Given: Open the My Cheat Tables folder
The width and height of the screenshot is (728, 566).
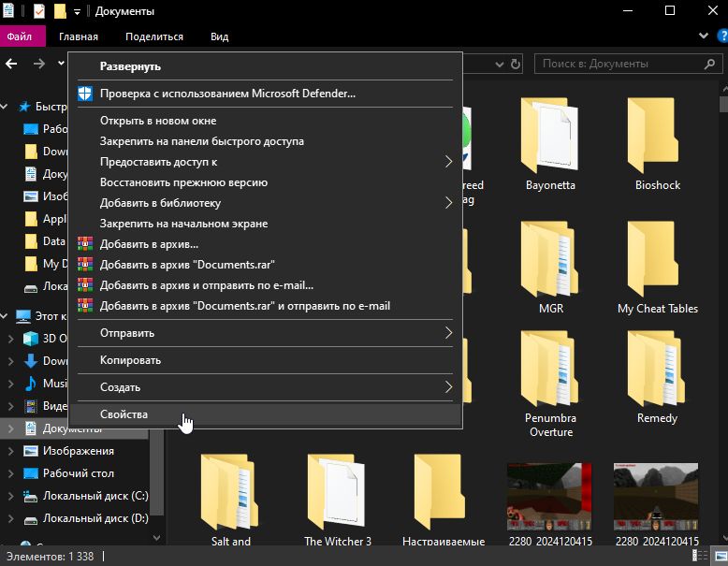Looking at the screenshot, I should pos(658,268).
